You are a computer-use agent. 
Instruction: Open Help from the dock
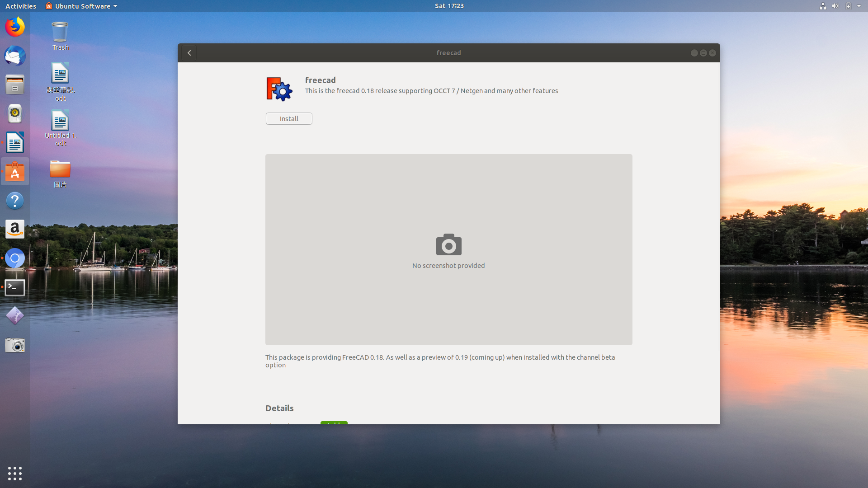tap(15, 201)
